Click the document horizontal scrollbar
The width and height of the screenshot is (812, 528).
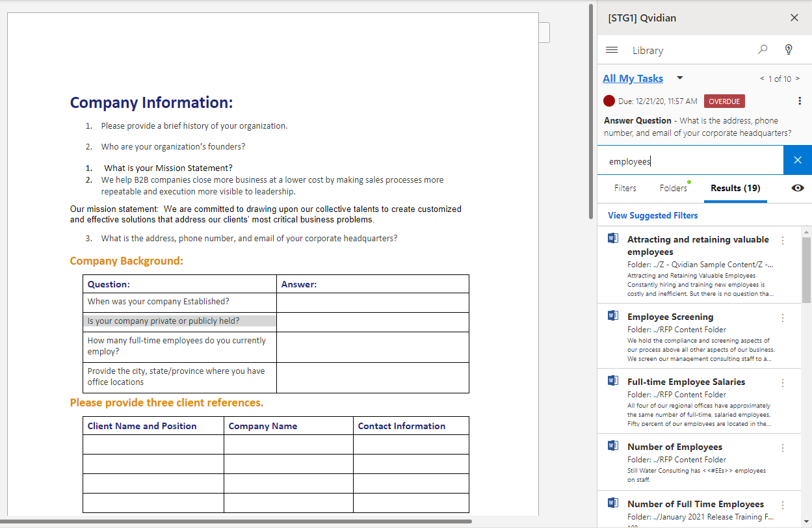pyautogui.click(x=236, y=521)
